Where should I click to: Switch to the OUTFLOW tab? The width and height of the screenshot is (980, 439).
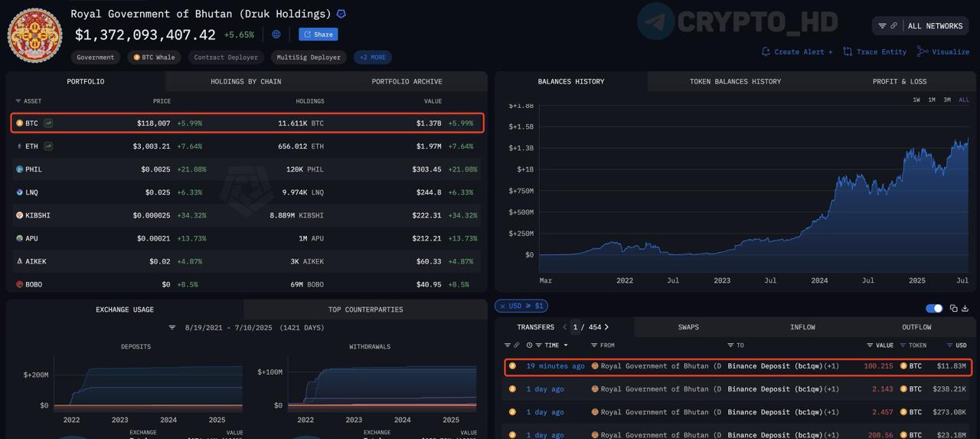(916, 327)
